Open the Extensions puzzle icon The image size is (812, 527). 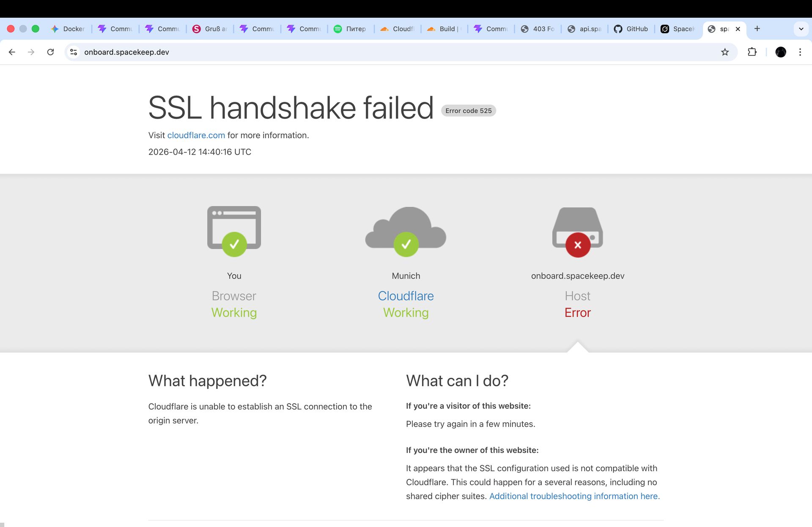(x=752, y=52)
